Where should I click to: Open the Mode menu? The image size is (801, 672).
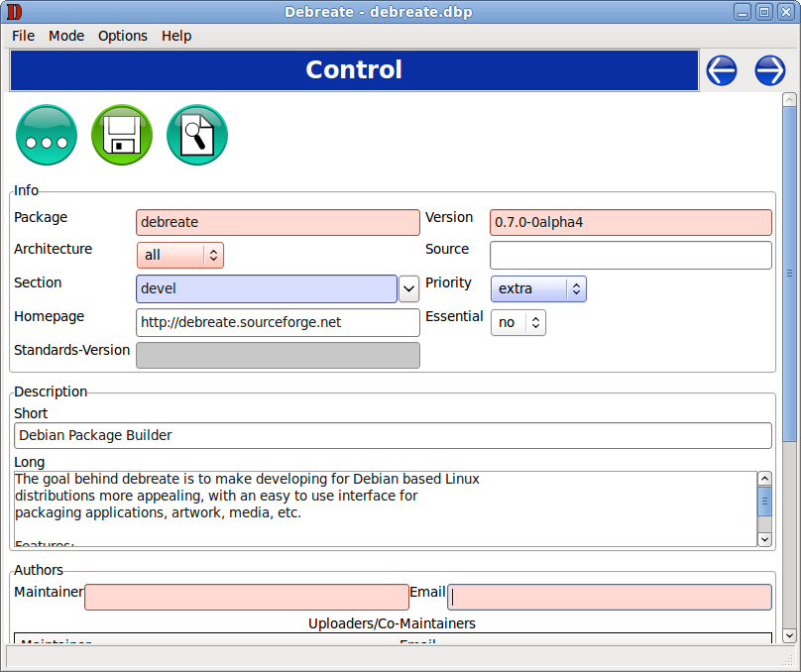tap(66, 36)
